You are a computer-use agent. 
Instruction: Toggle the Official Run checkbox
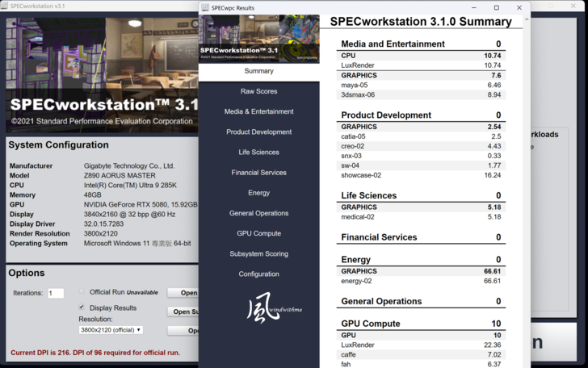point(82,291)
